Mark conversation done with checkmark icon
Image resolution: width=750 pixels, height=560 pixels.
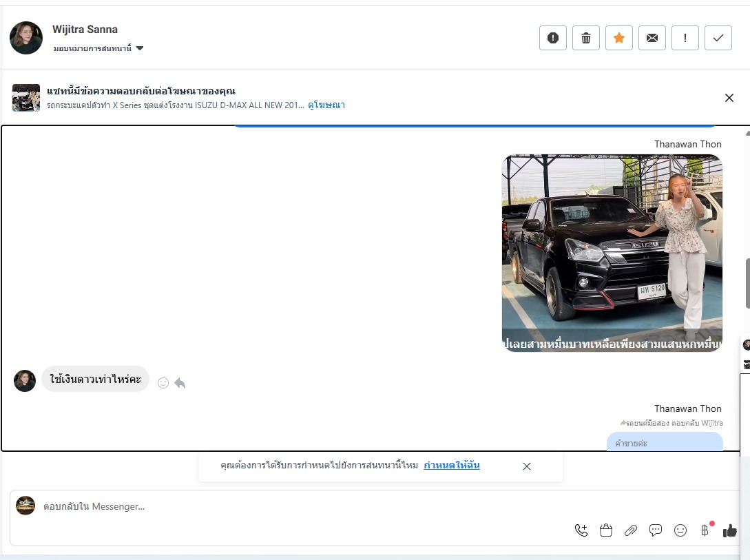click(x=718, y=38)
